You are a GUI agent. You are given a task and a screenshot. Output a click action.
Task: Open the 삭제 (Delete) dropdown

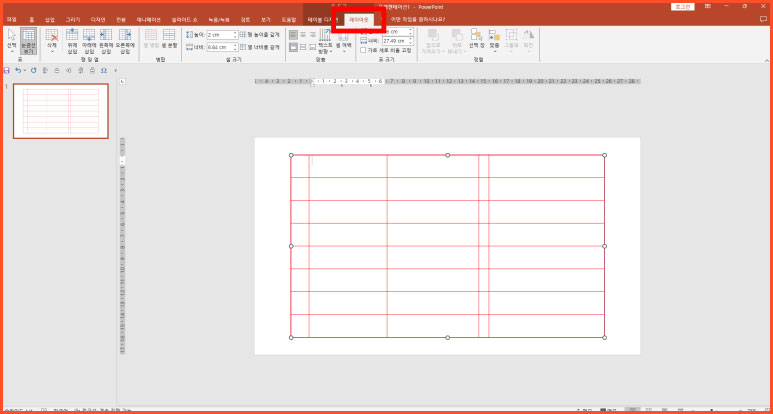click(52, 41)
